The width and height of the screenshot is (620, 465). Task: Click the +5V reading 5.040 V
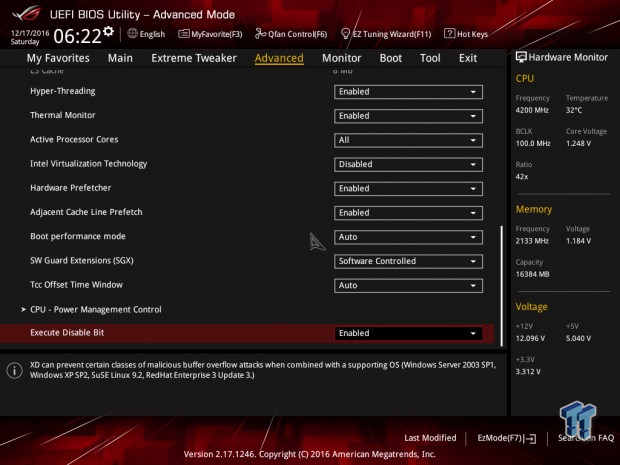(578, 338)
